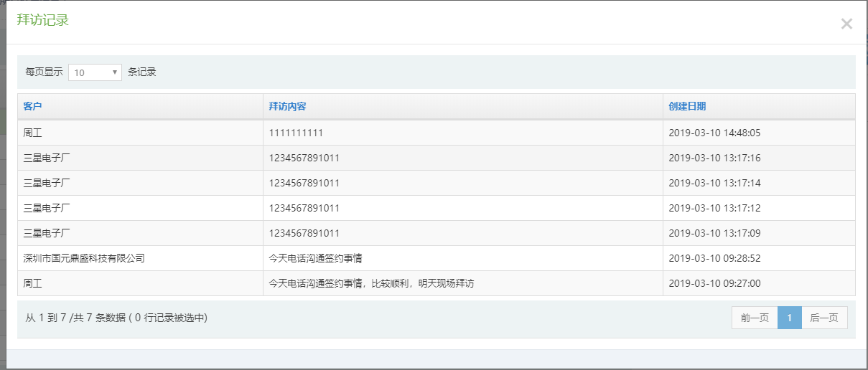Image resolution: width=868 pixels, height=370 pixels.
Task: Select the 2019-03-10 09:27:00 date cell
Action: [x=714, y=283]
